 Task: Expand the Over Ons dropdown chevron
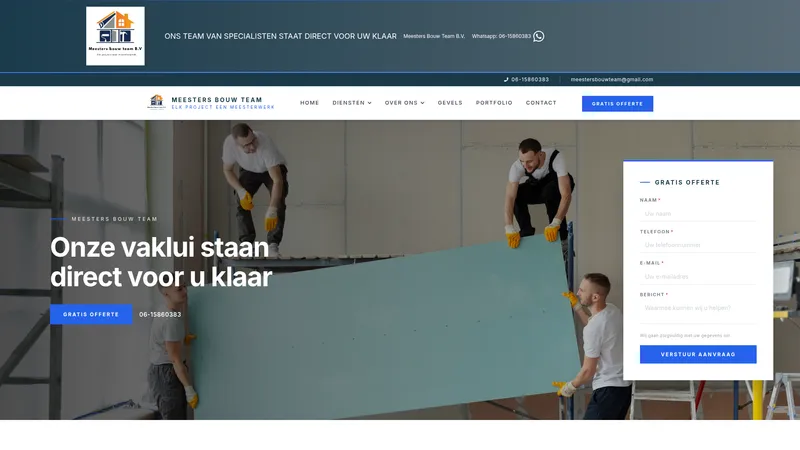click(x=422, y=103)
